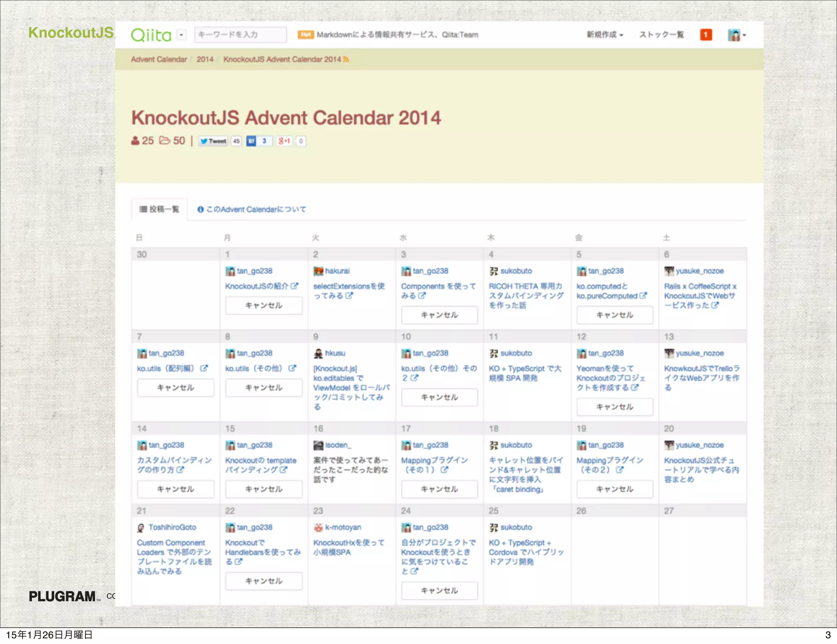Click the Hatena bookmark button
Viewport: 837px width, 644px height.
(251, 141)
